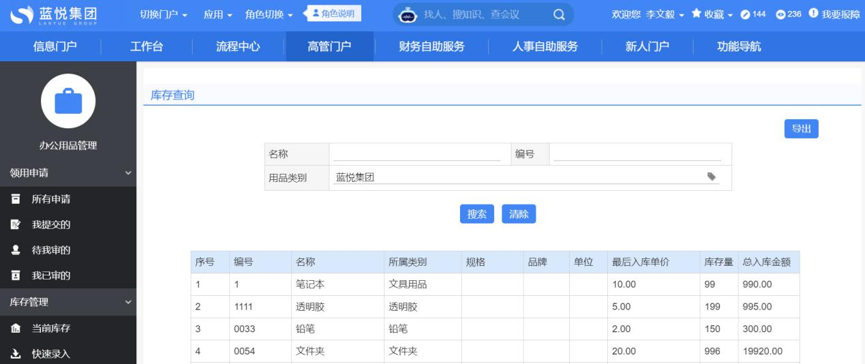The width and height of the screenshot is (865, 364).
Task: Open the 李文毅 user dropdown
Action: coord(665,15)
